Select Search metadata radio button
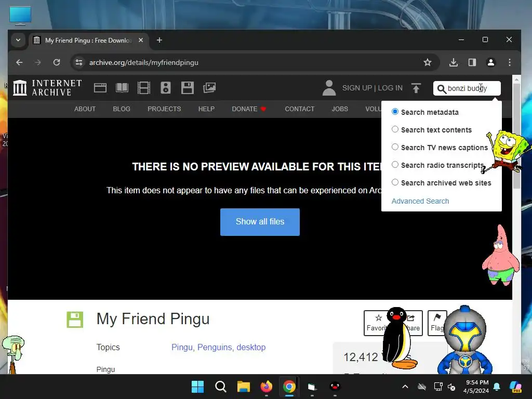 pos(395,112)
